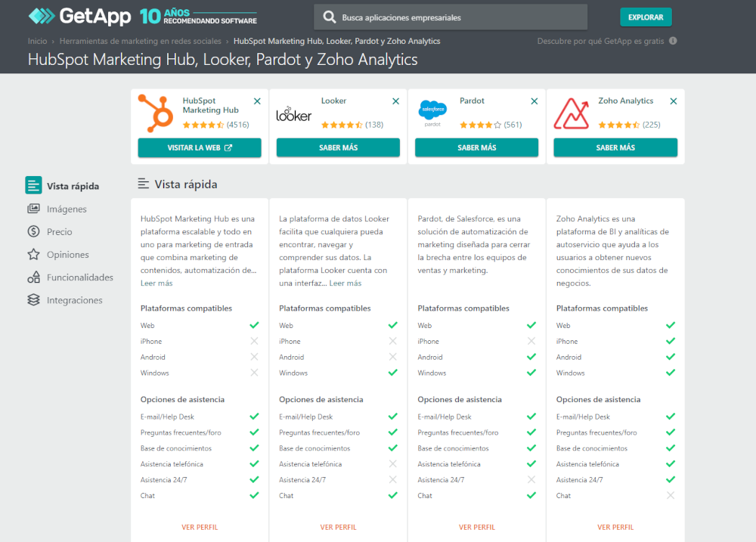Click HubSpot Chat support checkmark
The image size is (756, 542).
click(x=254, y=495)
